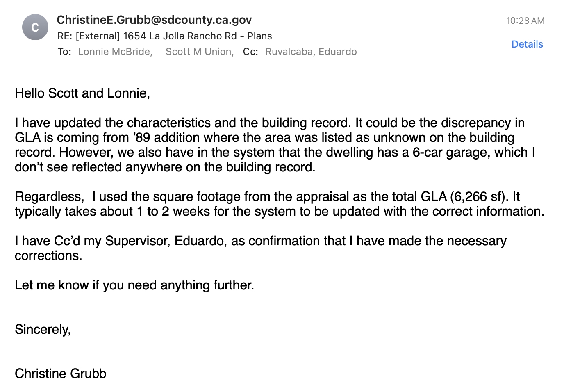Click the 10:28 AM timestamp

(x=525, y=21)
